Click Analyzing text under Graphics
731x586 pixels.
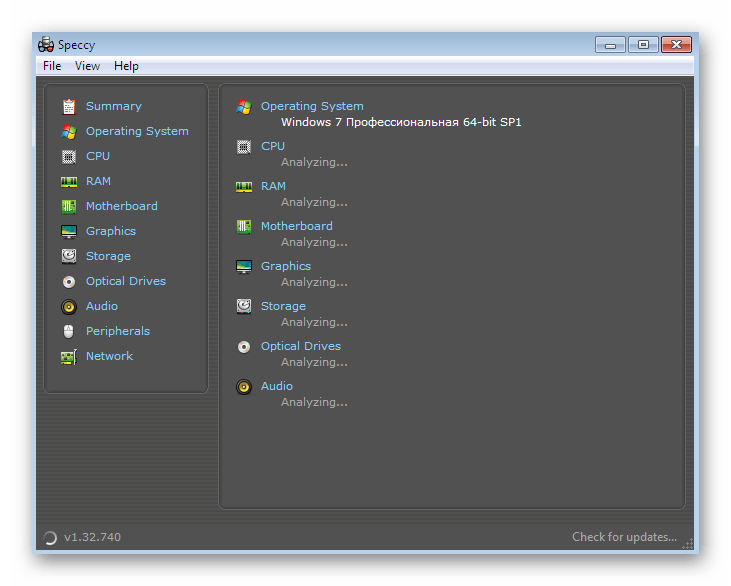(x=314, y=283)
